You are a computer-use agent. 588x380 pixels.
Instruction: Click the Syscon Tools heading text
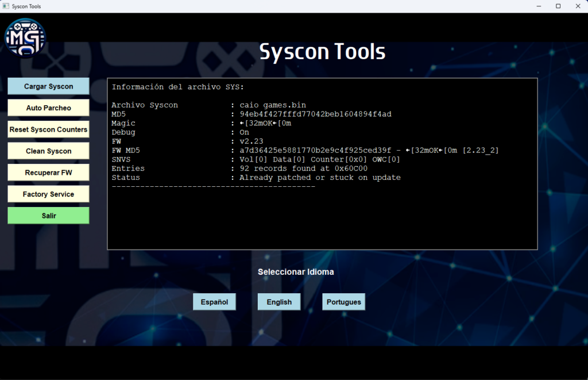point(322,51)
